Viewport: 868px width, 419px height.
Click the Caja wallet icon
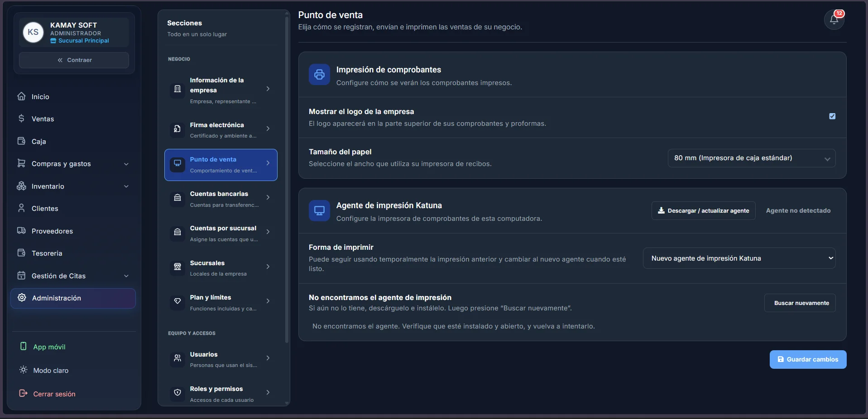tap(21, 141)
